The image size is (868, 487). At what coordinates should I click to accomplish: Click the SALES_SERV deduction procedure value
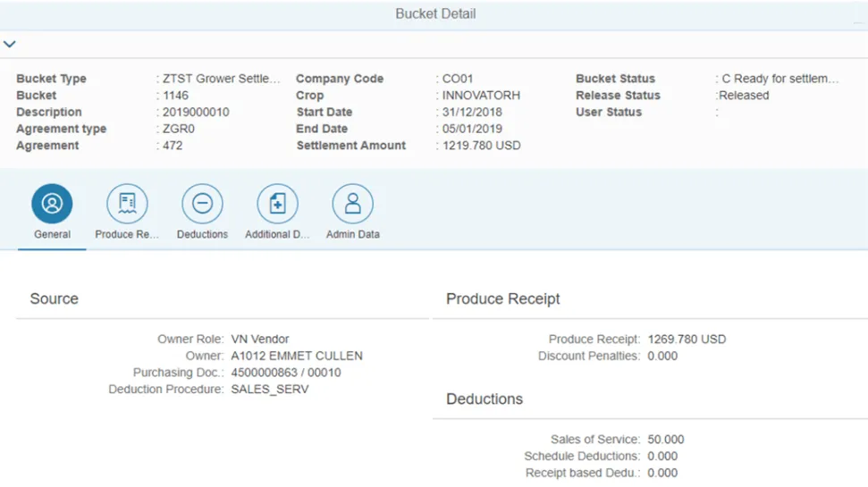point(269,390)
